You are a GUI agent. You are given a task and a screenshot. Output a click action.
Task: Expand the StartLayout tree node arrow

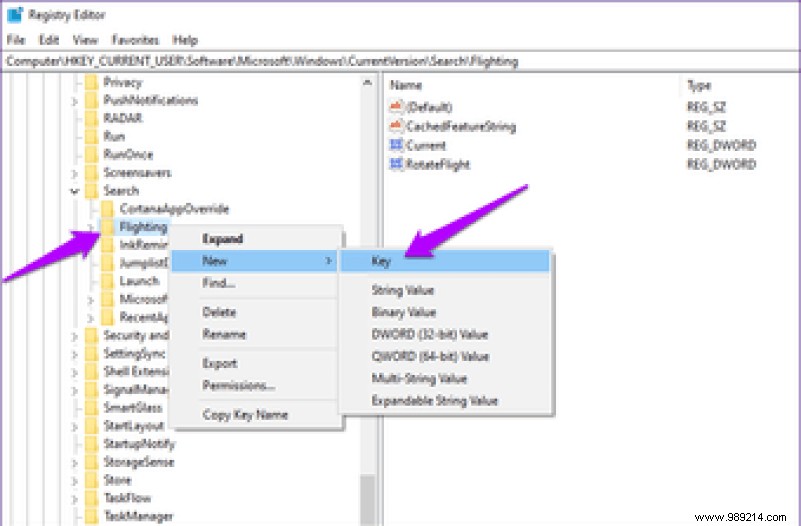pyautogui.click(x=75, y=426)
